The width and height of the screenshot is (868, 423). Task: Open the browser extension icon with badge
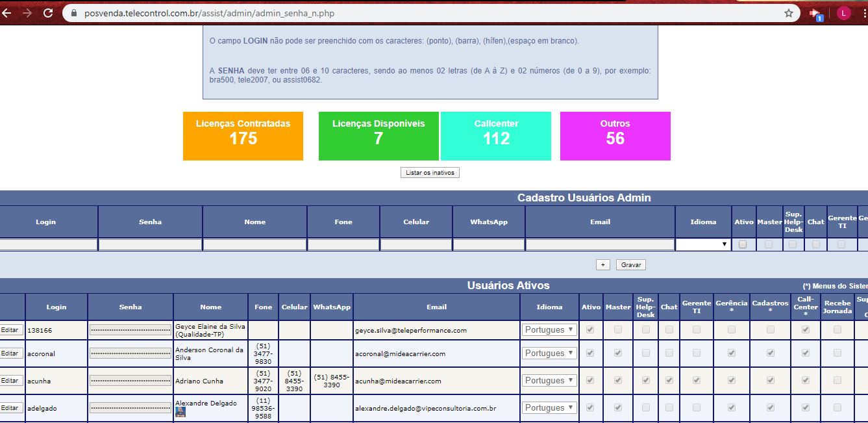(816, 14)
